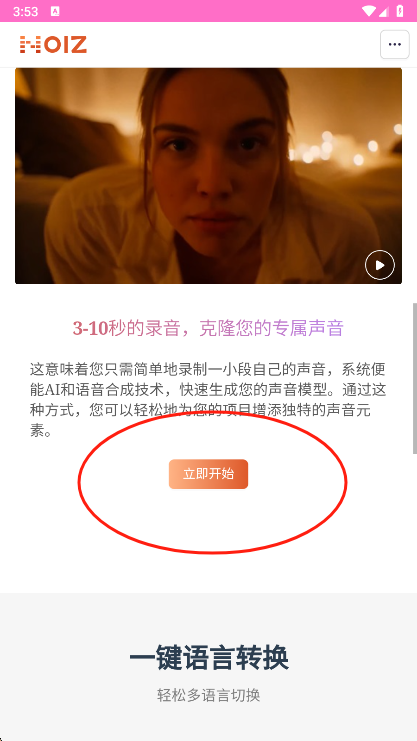417x741 pixels.
Task: Click 快速生成您的声音模型 in the paragraph
Action: 260,390
